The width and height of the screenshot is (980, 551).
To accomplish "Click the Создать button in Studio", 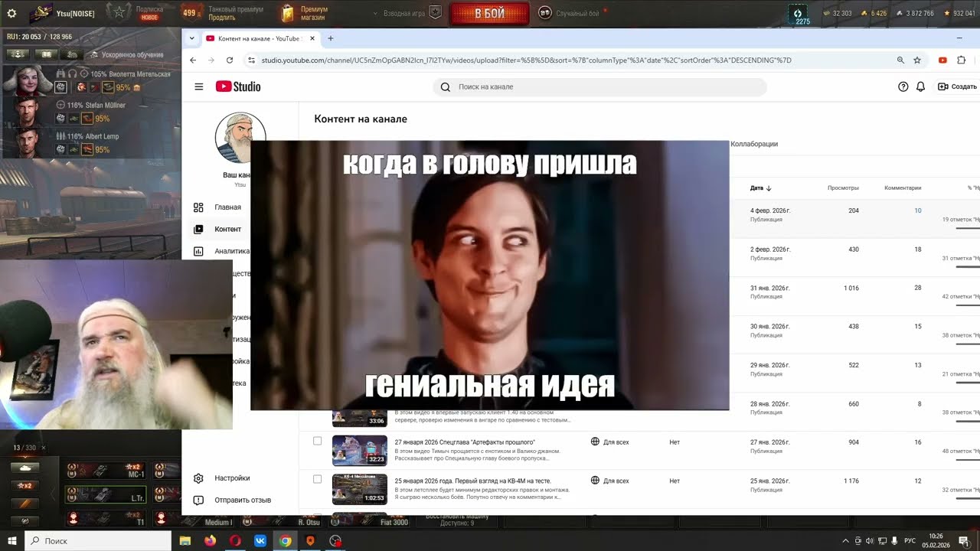I will tap(957, 86).
